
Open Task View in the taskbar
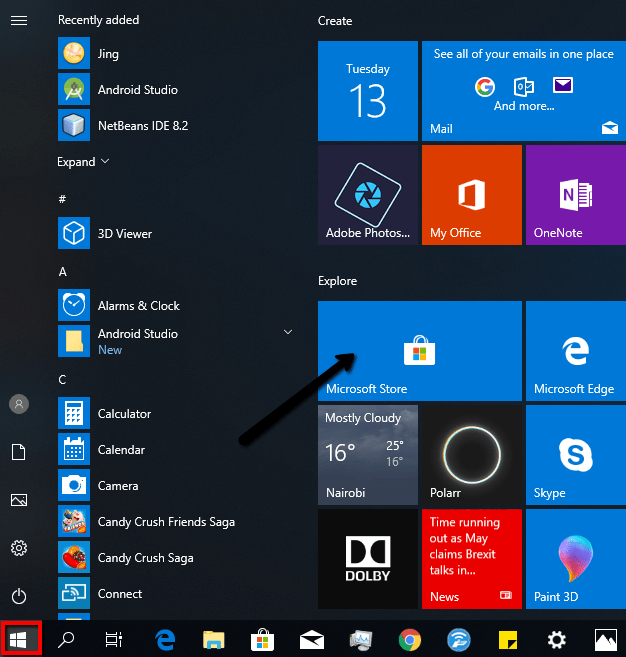tap(114, 639)
